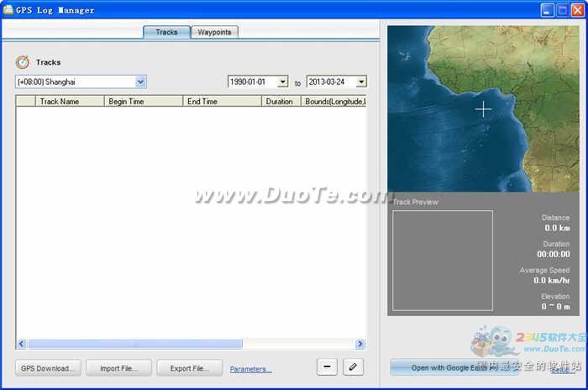Switch to the Waypoints tab
588x390 pixels.
pyautogui.click(x=214, y=32)
